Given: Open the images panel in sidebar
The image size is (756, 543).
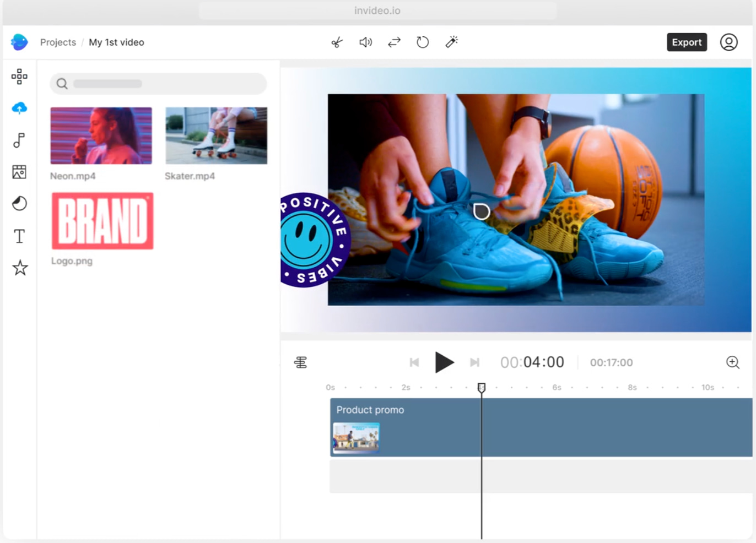Looking at the screenshot, I should 19,172.
